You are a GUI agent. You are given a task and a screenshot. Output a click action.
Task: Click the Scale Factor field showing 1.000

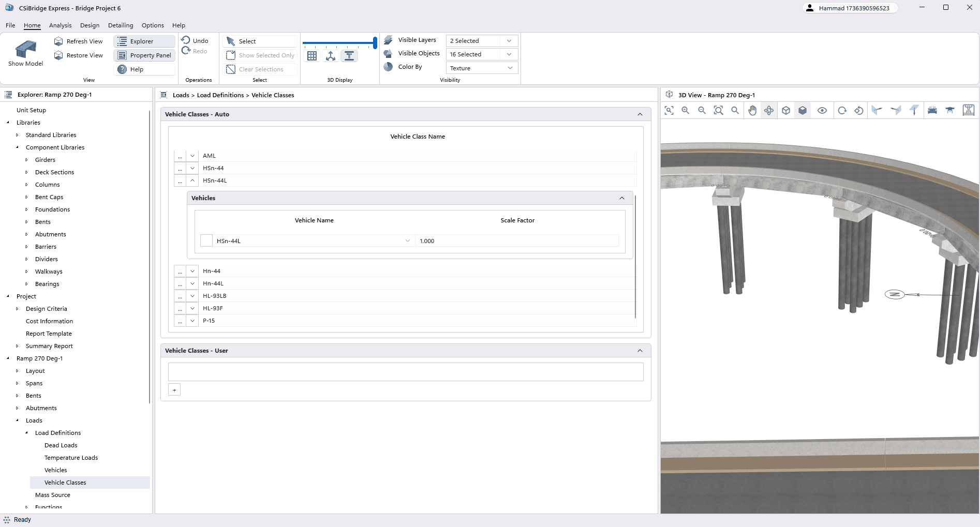(x=517, y=241)
